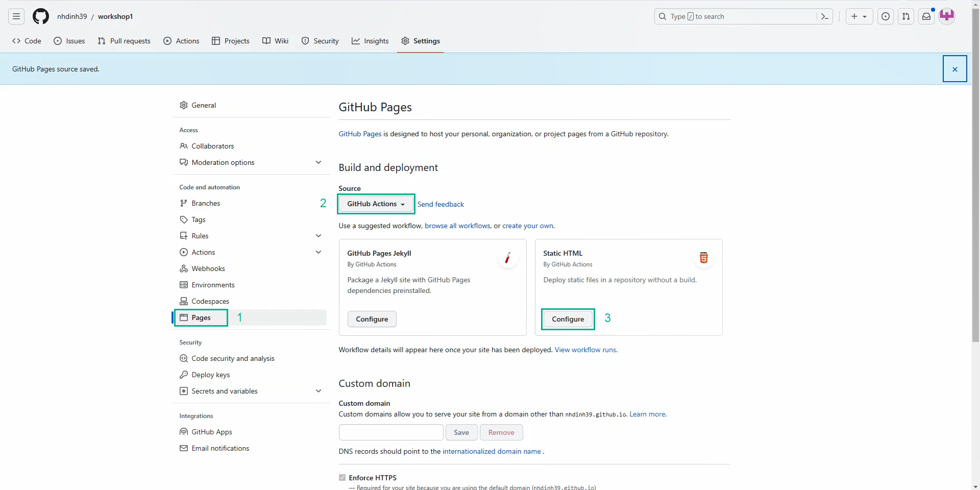
Task: Open the GitHub Actions source dropdown
Action: (376, 204)
